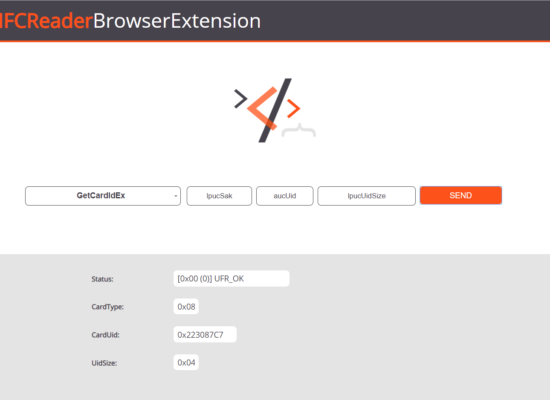
Task: Focus the lpucUidSize input field
Action: (x=367, y=196)
